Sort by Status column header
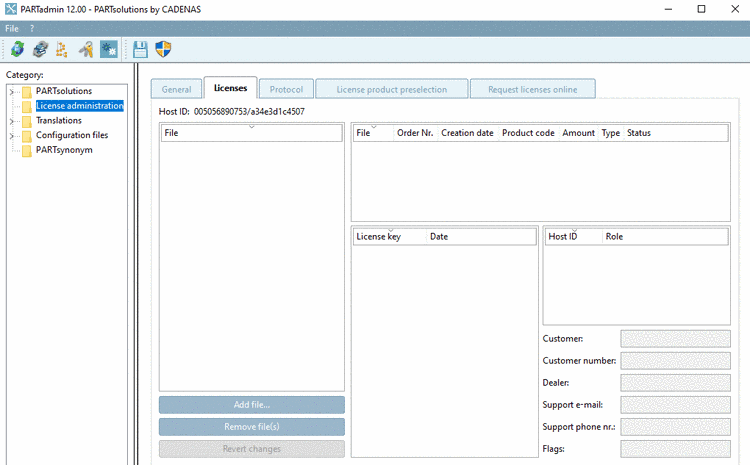 click(x=676, y=133)
